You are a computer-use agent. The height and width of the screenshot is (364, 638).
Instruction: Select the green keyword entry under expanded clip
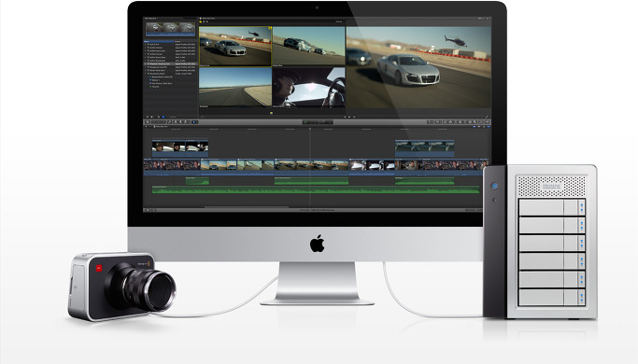(155, 87)
